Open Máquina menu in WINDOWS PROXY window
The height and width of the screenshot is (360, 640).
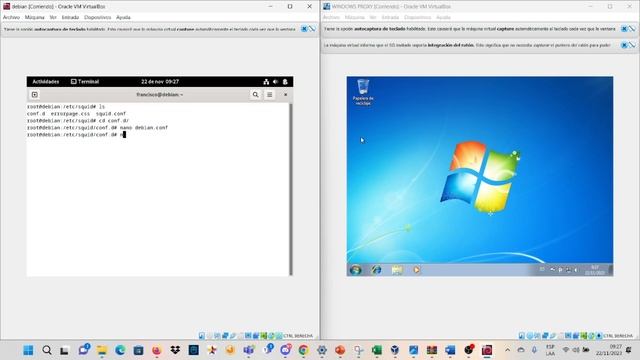pos(355,18)
